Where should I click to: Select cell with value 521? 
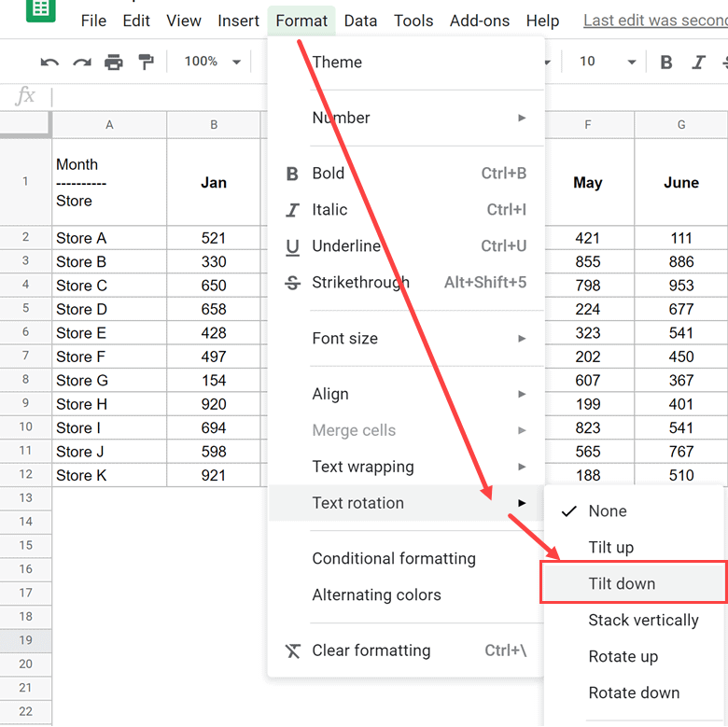click(214, 238)
